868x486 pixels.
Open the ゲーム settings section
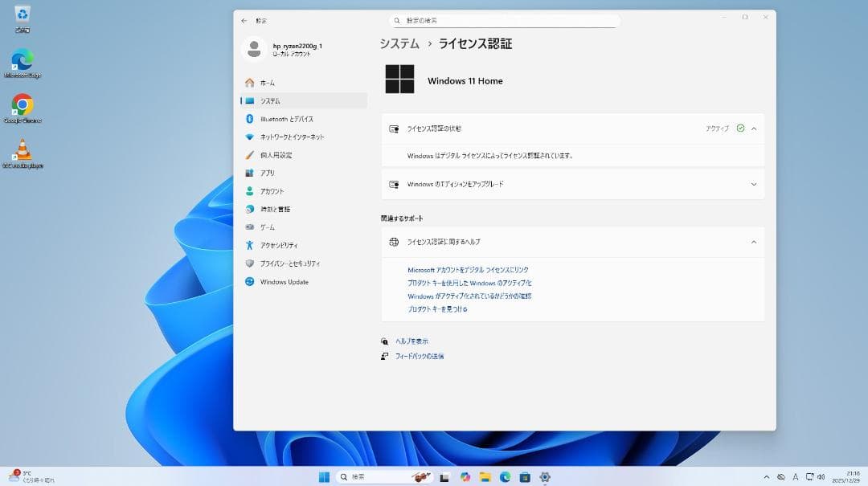(268, 227)
